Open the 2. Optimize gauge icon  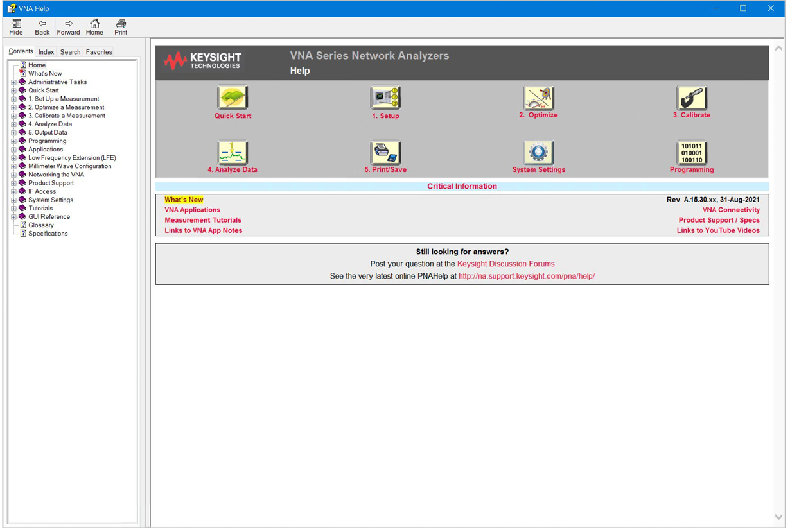(538, 98)
